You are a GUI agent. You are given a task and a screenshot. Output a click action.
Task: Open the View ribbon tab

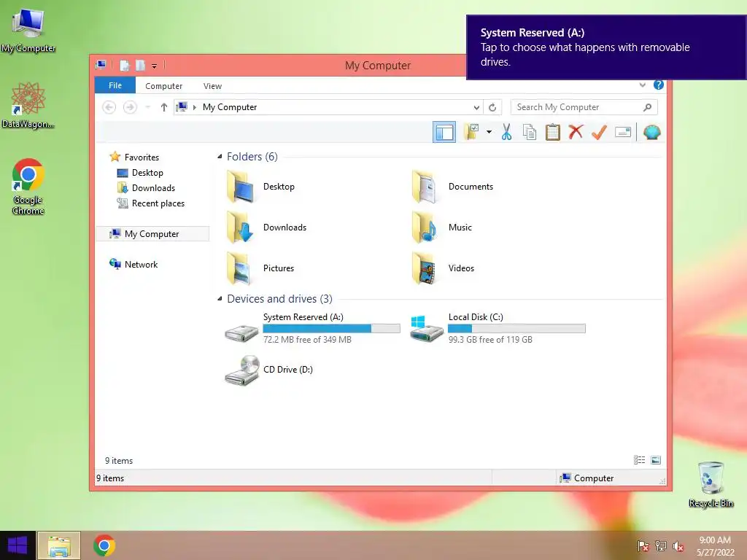212,86
